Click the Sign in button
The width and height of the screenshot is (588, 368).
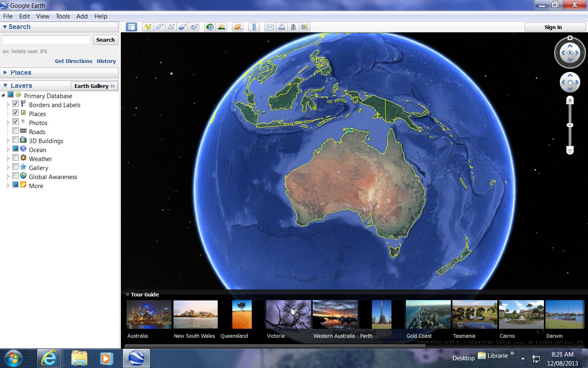pyautogui.click(x=553, y=27)
